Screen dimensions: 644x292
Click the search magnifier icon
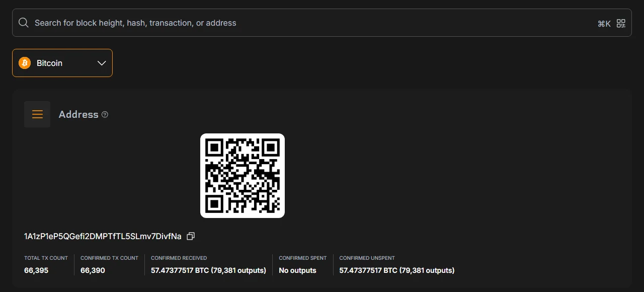coord(23,23)
